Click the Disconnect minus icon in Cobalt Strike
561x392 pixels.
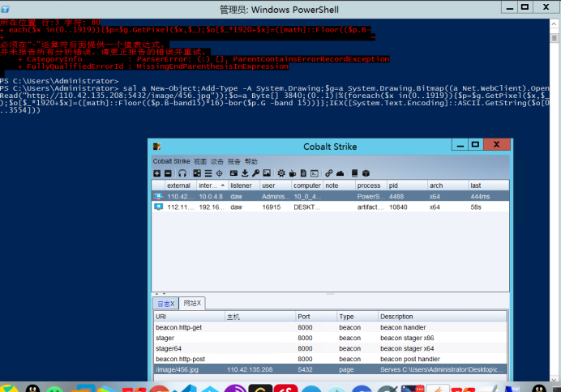click(x=168, y=173)
